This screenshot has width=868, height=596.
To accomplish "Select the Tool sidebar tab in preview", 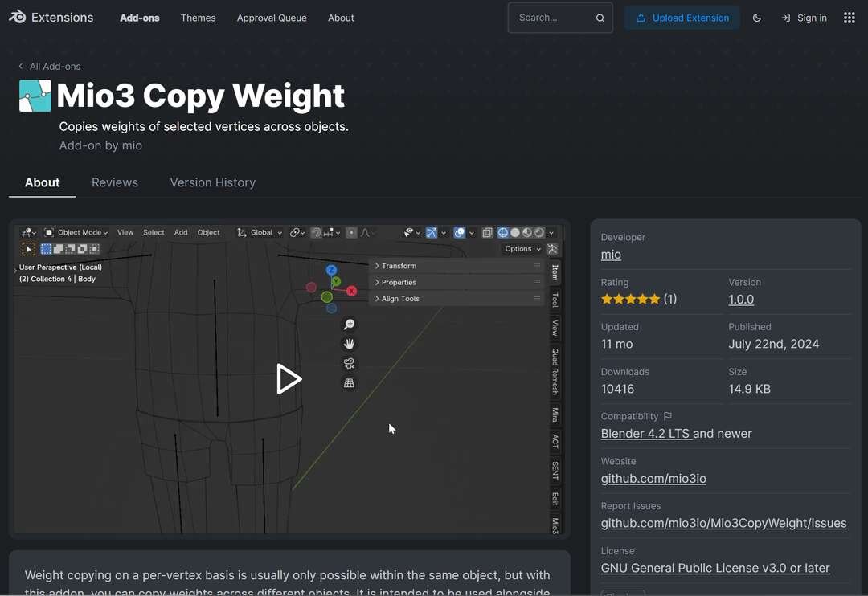I will coord(555,300).
